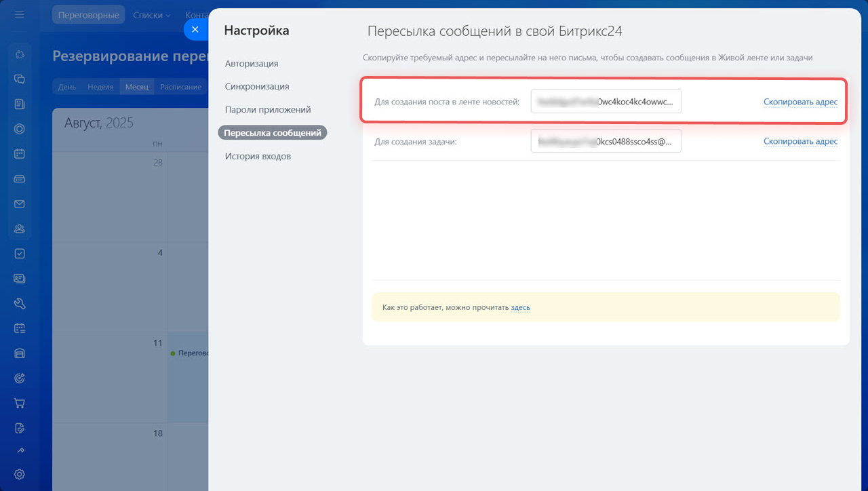Viewport: 868px width, 491px height.
Task: Open the Tasks checkmark icon in the sidebar
Action: [20, 254]
